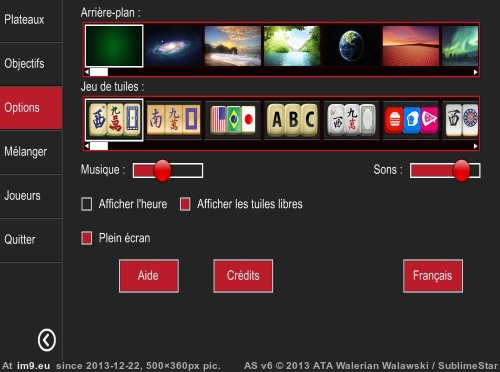Pick the colorful food icons tile set
The height and width of the screenshot is (372, 500).
click(x=411, y=120)
